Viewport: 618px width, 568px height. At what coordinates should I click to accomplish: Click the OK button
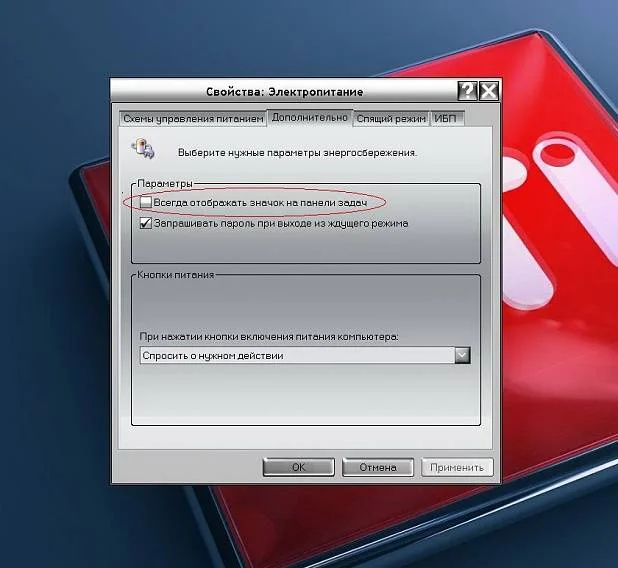[298, 467]
